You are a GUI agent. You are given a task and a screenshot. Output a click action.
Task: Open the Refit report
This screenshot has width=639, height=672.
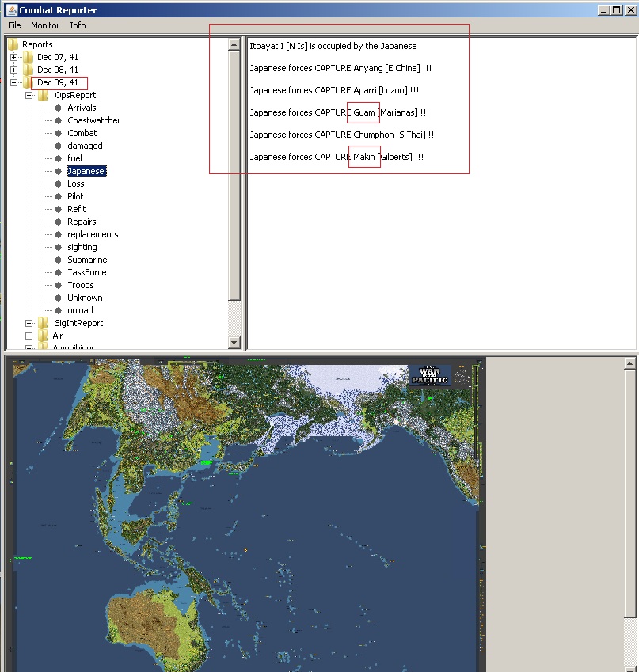(x=76, y=209)
